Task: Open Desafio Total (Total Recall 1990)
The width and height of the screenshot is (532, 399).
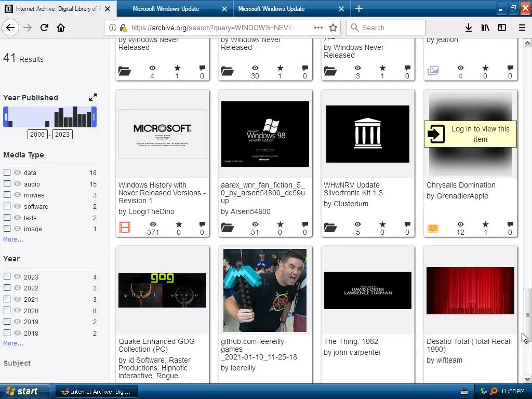Action: click(469, 345)
